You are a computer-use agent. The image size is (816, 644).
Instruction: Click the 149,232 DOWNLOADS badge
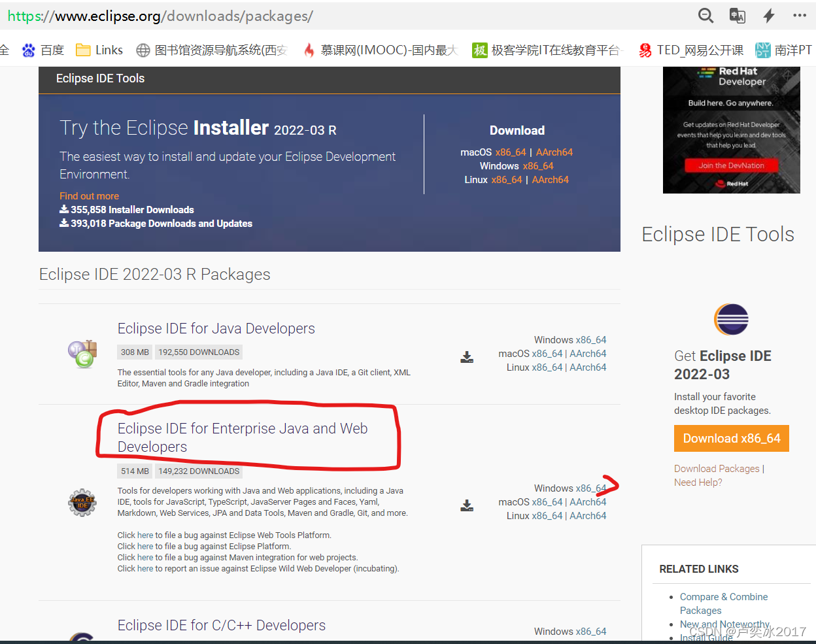coord(199,471)
